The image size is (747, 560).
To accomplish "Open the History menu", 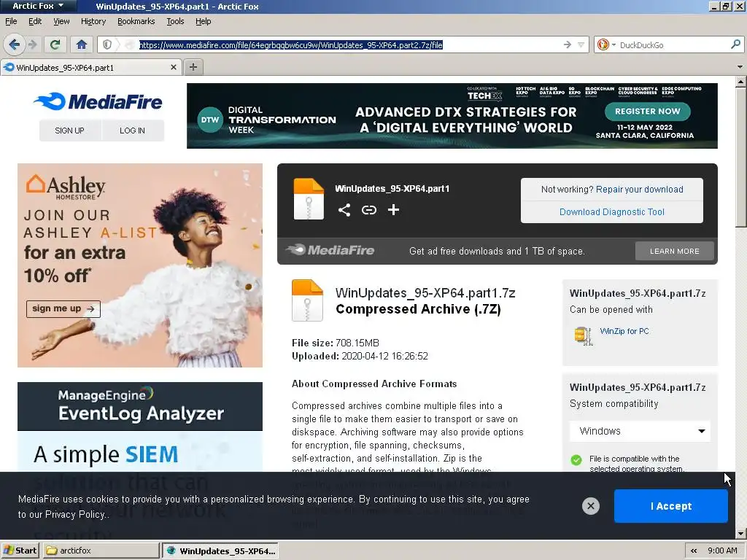I will pyautogui.click(x=93, y=21).
